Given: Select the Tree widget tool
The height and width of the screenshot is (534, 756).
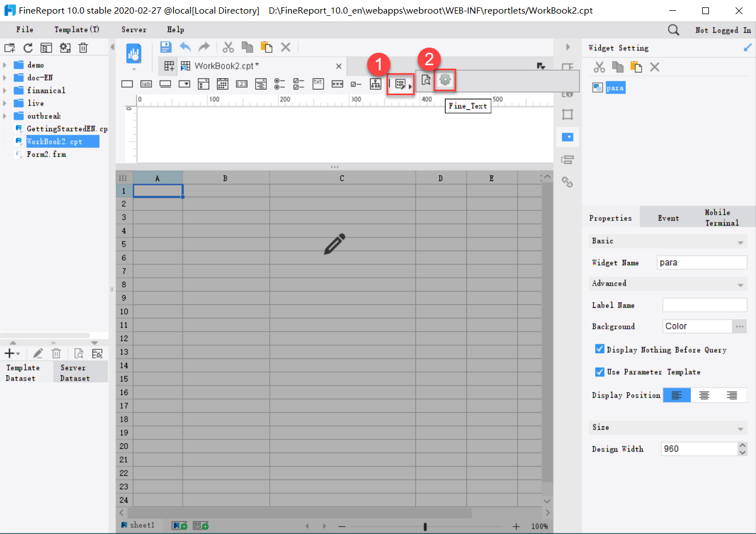Looking at the screenshot, I should pos(375,83).
